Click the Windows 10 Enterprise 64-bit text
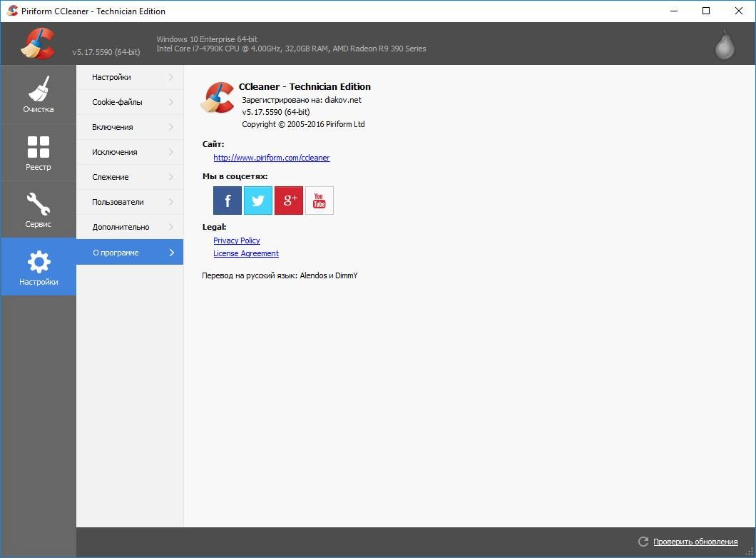 (x=207, y=39)
